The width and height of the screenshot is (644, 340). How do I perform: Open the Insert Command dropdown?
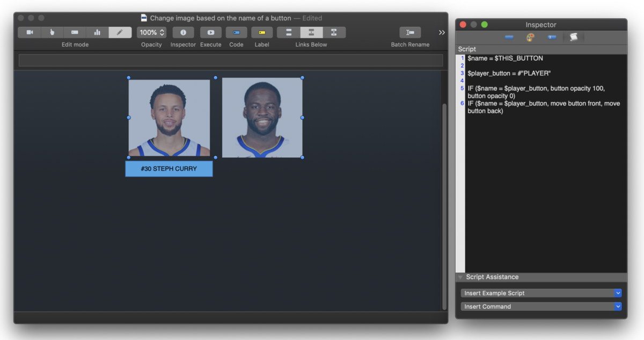540,306
